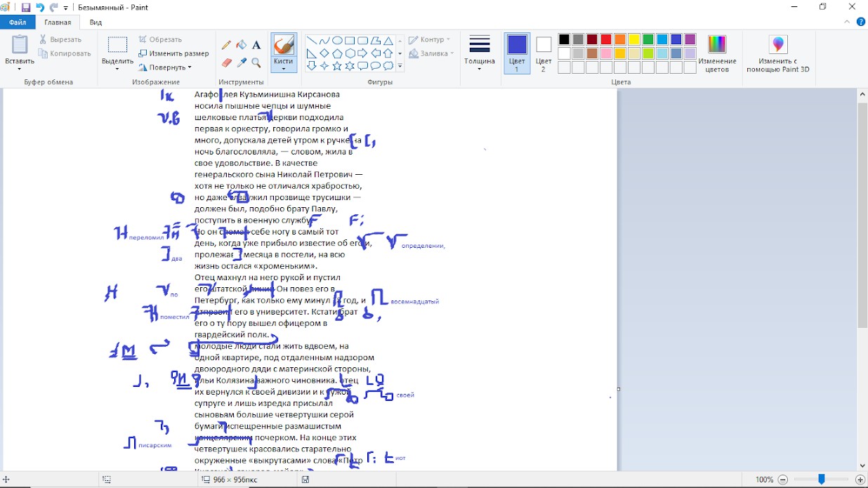Click the Save icon in title bar
Image resolution: width=868 pixels, height=488 pixels.
click(26, 7)
